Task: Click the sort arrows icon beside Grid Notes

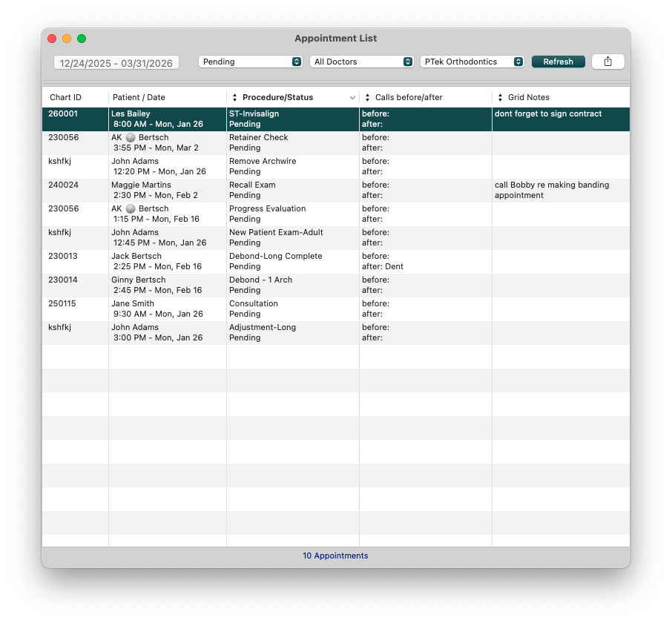Action: (500, 97)
